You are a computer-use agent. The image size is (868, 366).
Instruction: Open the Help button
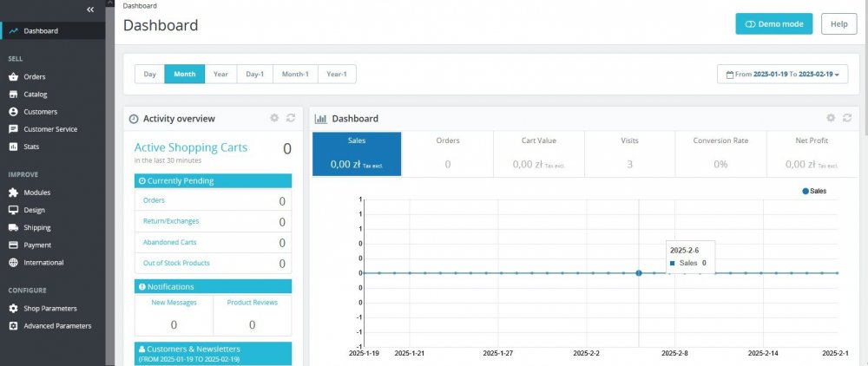click(838, 23)
